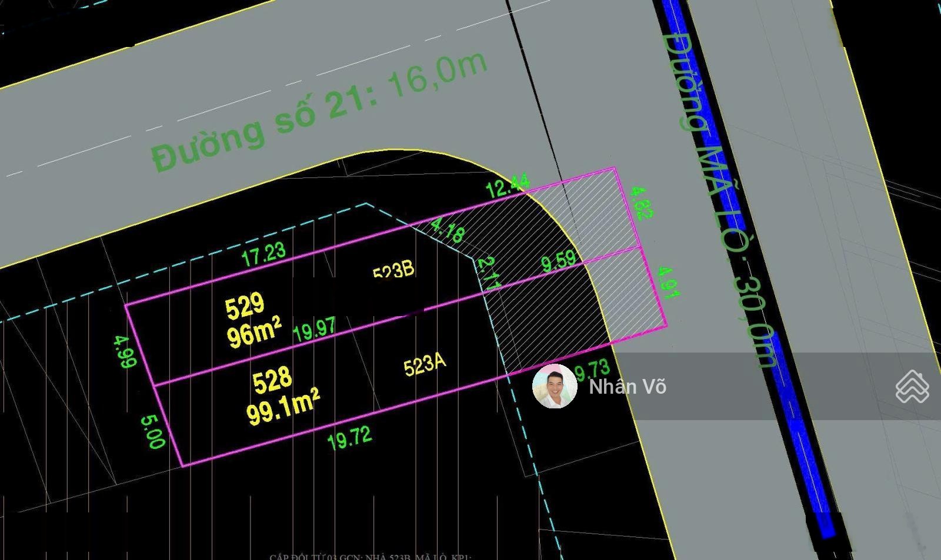Select the 523A parcel label
The height and width of the screenshot is (560, 941).
(425, 365)
